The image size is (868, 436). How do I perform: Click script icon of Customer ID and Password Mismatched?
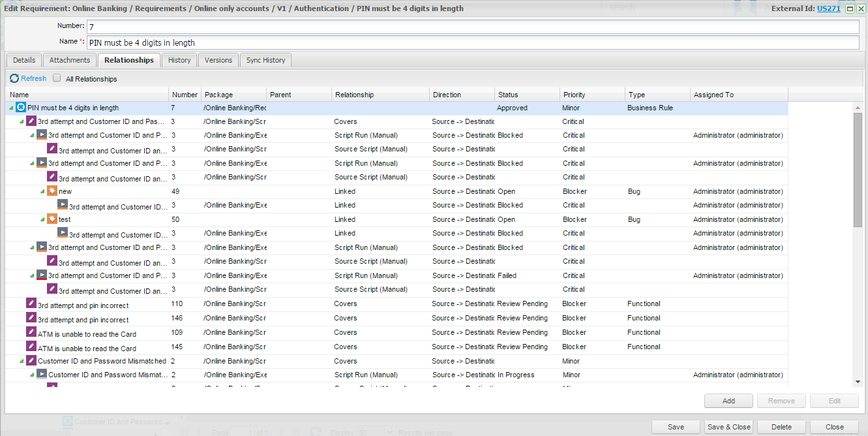pyautogui.click(x=31, y=360)
